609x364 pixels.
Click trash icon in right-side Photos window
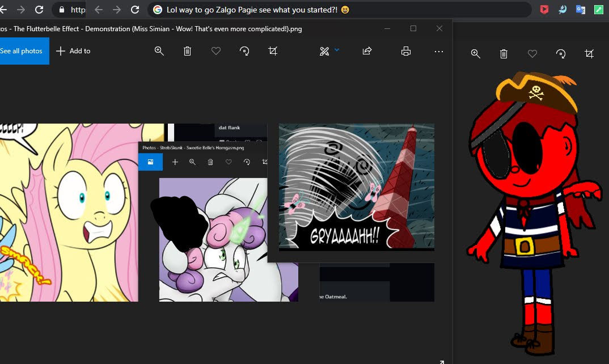[x=504, y=54]
